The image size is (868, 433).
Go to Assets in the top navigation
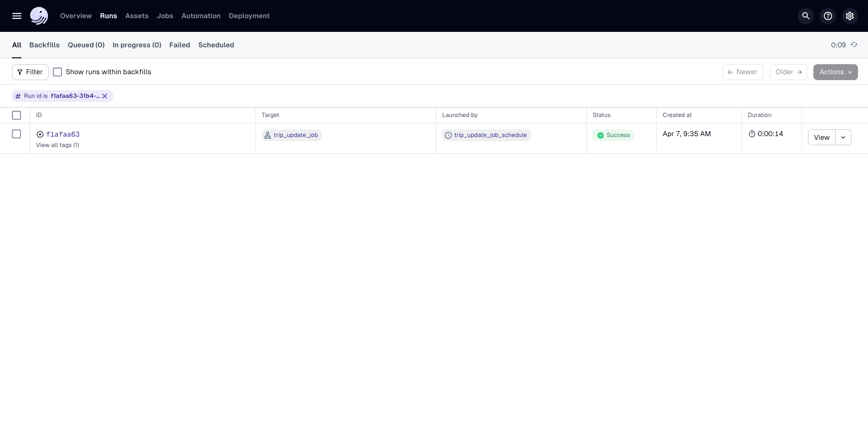[x=137, y=16]
